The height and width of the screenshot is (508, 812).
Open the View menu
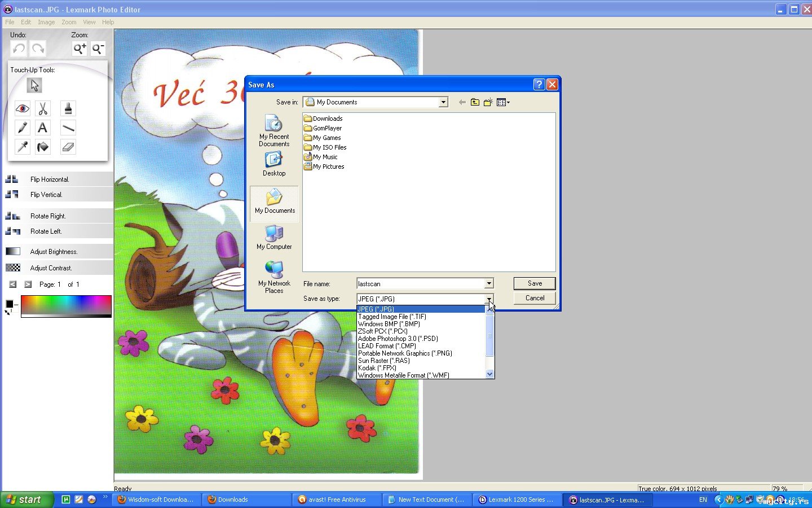[x=89, y=22]
